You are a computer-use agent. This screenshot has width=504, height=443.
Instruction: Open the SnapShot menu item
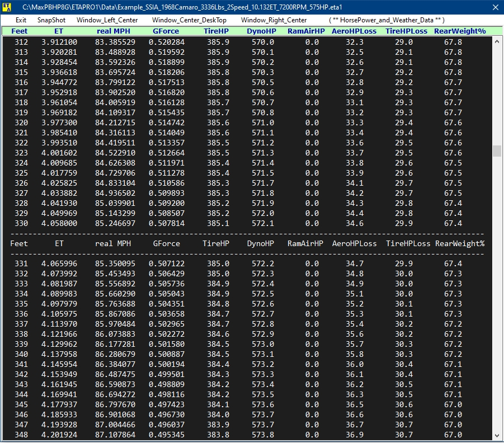click(51, 20)
